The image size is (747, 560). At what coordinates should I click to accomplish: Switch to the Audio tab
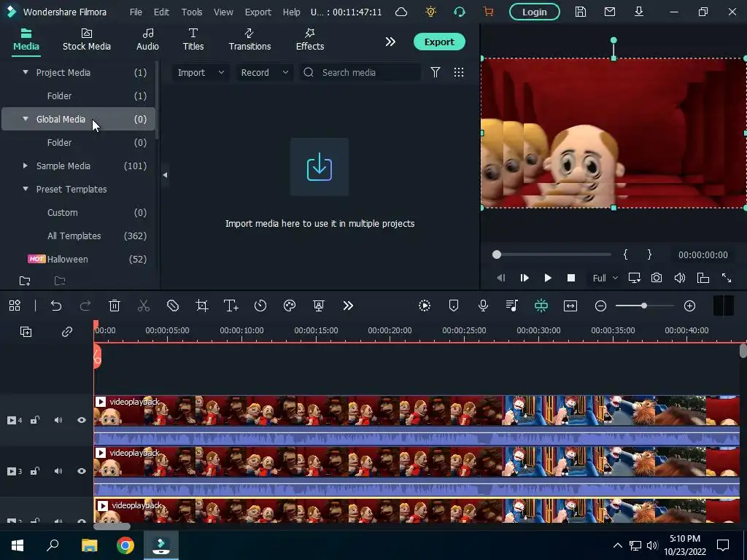point(147,40)
